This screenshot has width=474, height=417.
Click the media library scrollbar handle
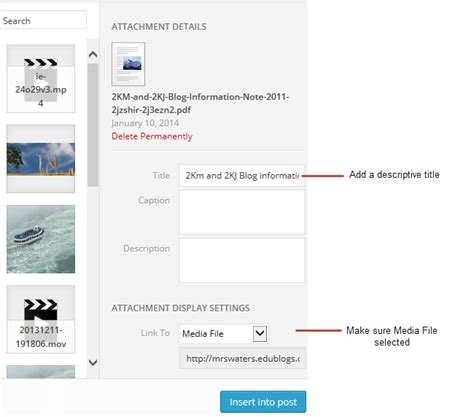pos(93,125)
